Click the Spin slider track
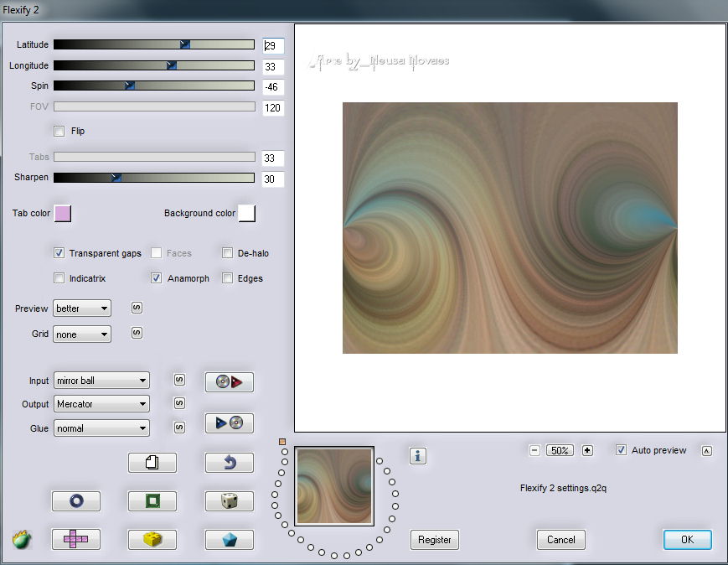The height and width of the screenshot is (565, 728). [x=154, y=86]
